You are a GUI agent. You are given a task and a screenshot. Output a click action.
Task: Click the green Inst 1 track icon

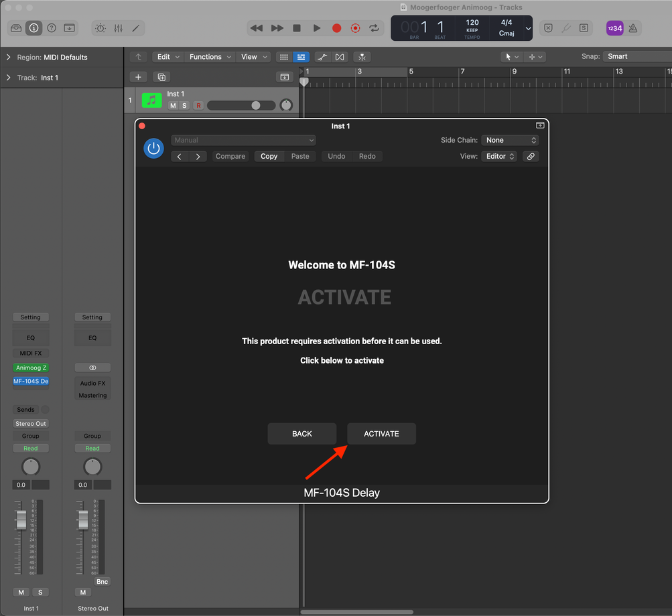pos(151,100)
